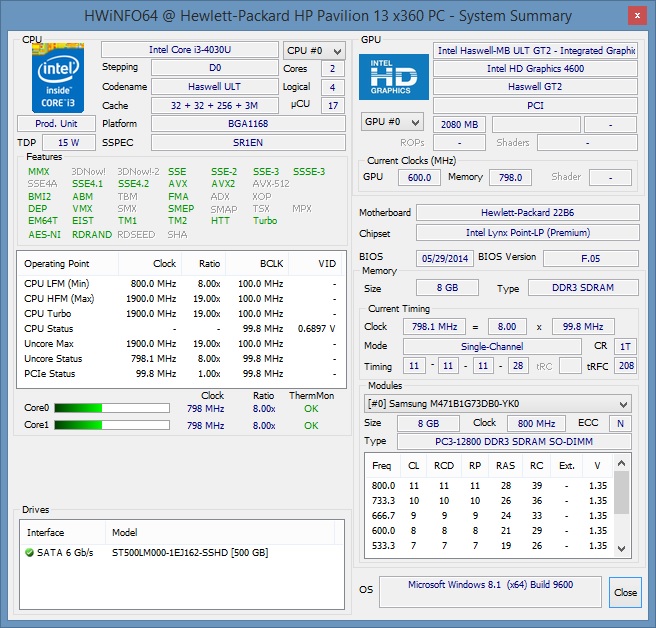
Task: Click the tRFC 208 field
Action: pyautogui.click(x=625, y=366)
